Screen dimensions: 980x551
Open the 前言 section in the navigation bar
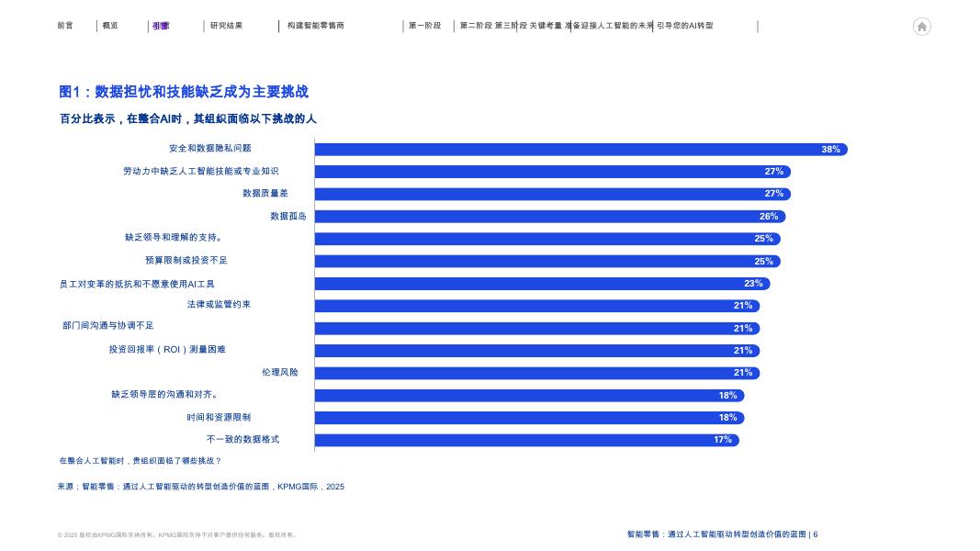coord(65,26)
